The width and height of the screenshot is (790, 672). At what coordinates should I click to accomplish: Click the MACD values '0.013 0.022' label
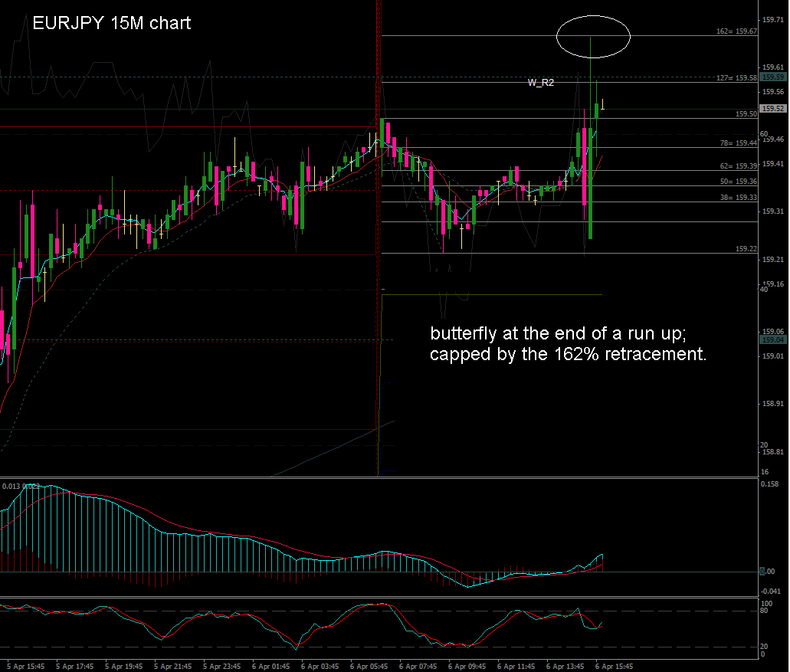(x=21, y=486)
